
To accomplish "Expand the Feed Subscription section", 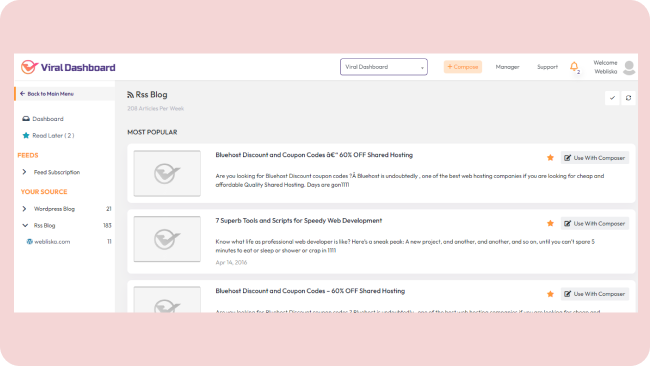I will coord(24,172).
